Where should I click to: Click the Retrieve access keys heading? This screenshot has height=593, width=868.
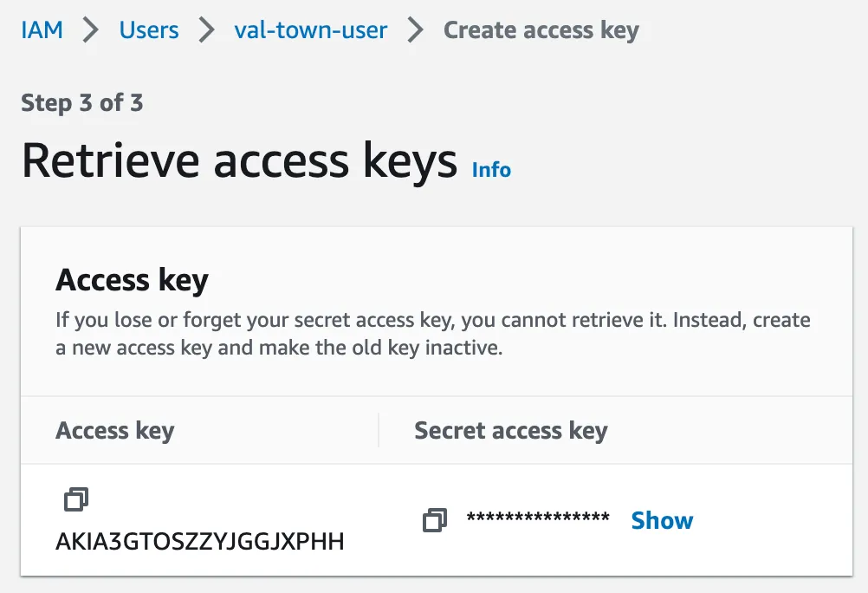239,161
